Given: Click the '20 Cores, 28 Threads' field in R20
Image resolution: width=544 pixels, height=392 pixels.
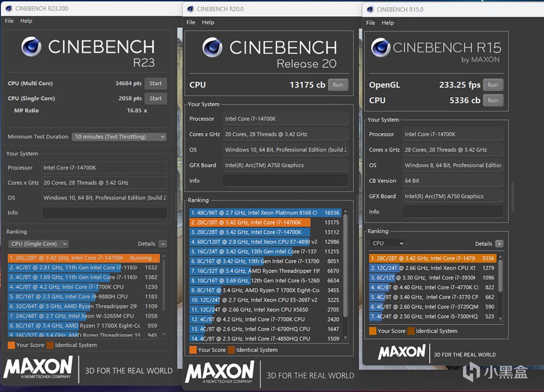Looking at the screenshot, I should click(x=285, y=134).
